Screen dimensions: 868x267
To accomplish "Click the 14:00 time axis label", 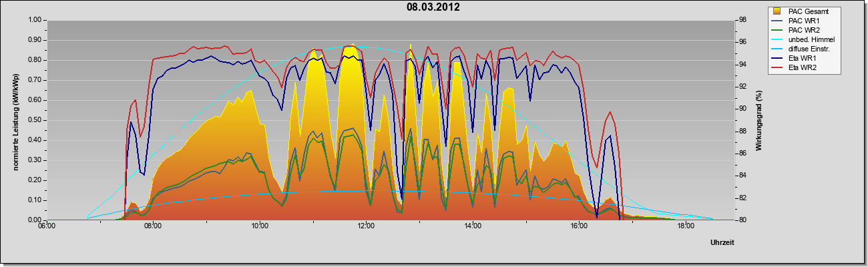I will 473,227.
